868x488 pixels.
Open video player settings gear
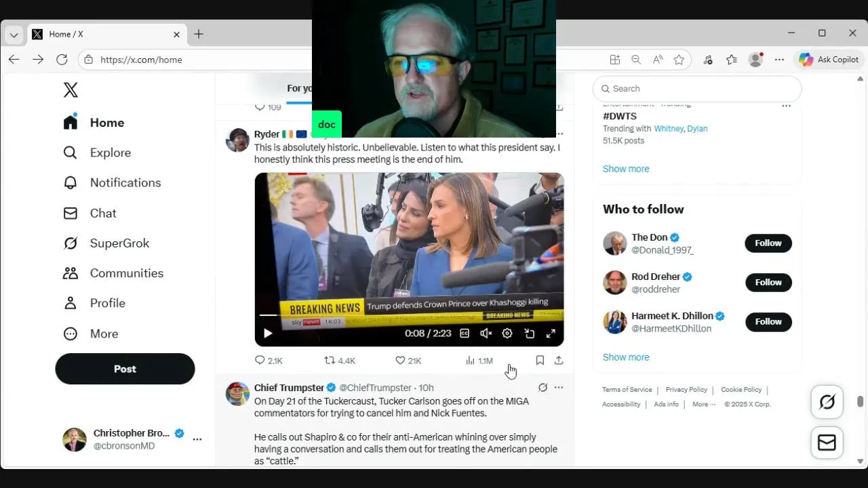[507, 333]
